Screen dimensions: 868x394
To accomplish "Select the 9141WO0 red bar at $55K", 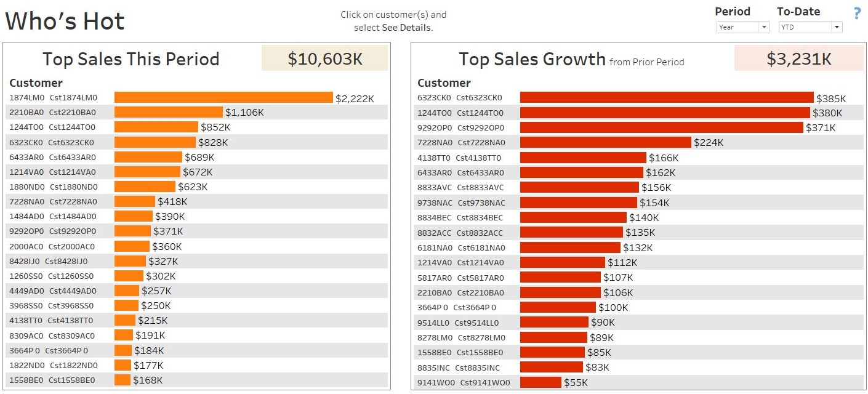I will point(541,382).
